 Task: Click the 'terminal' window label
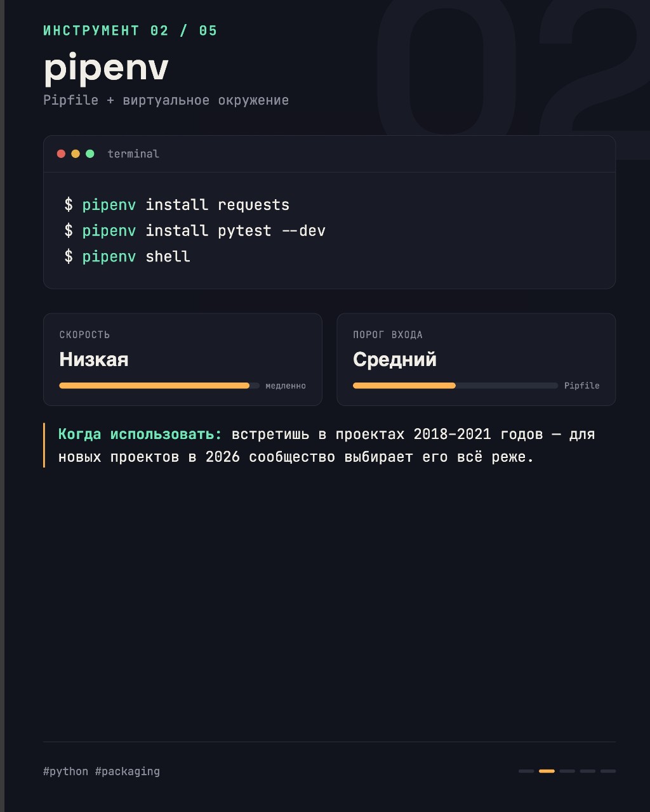pyautogui.click(x=133, y=154)
